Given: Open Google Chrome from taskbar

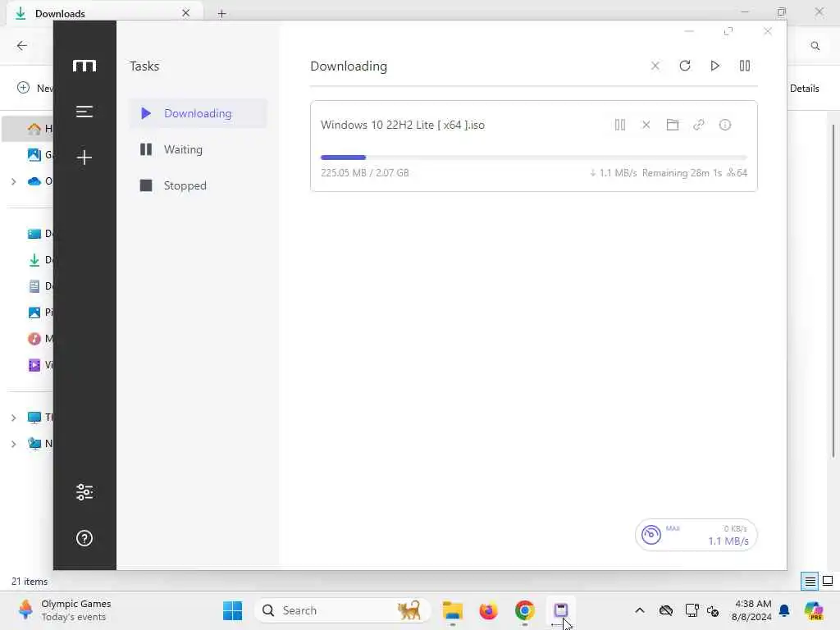Looking at the screenshot, I should pos(524,610).
